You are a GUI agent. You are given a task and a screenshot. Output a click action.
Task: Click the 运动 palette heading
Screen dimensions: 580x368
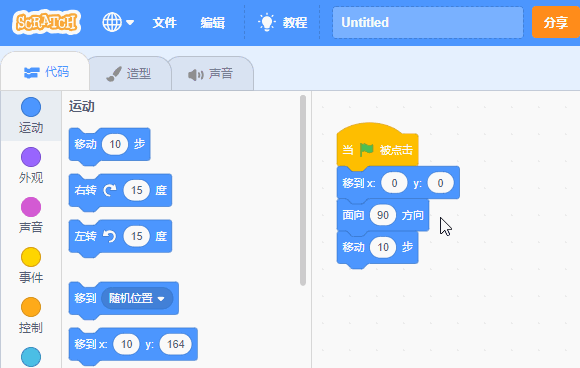82,106
